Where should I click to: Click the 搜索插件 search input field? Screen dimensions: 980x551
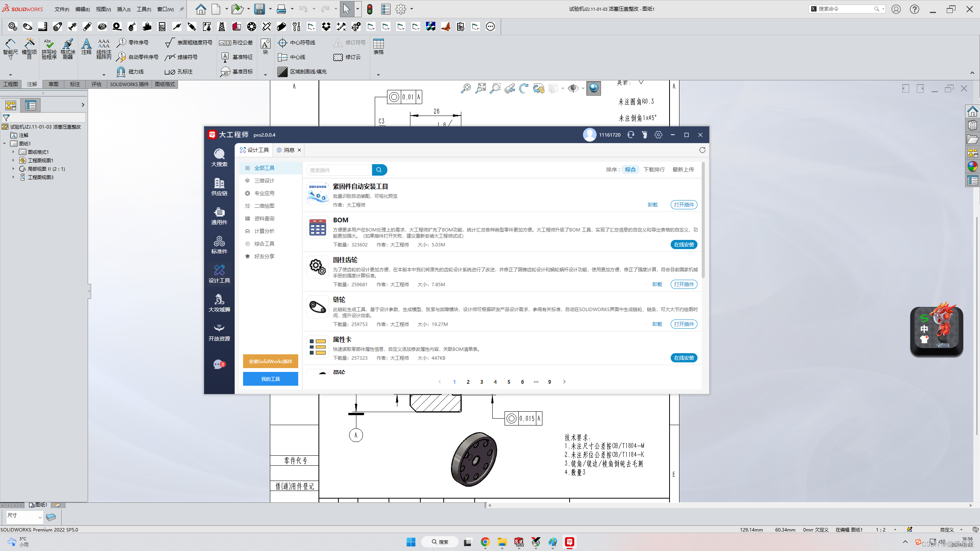pos(338,170)
